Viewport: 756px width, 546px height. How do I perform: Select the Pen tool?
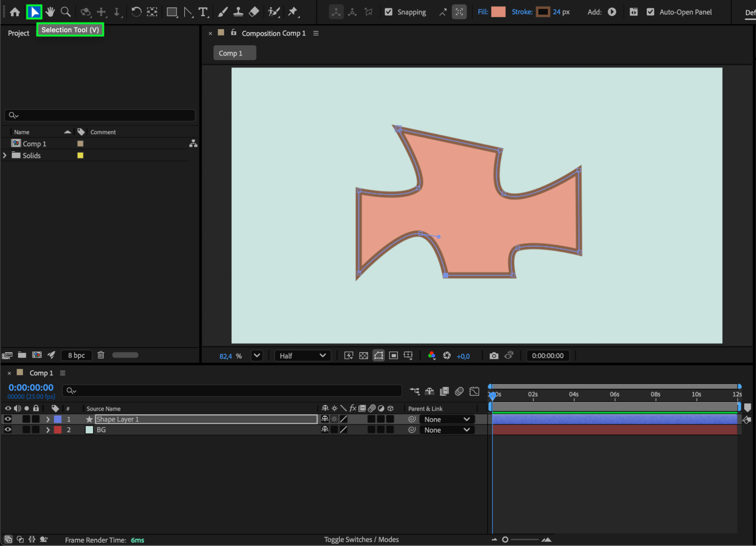pos(188,12)
